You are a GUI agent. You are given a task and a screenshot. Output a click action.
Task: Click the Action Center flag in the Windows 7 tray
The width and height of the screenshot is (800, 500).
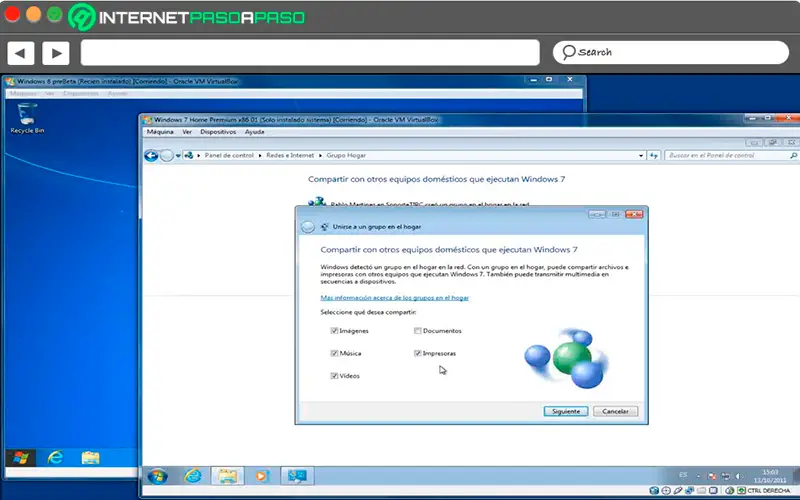click(712, 476)
